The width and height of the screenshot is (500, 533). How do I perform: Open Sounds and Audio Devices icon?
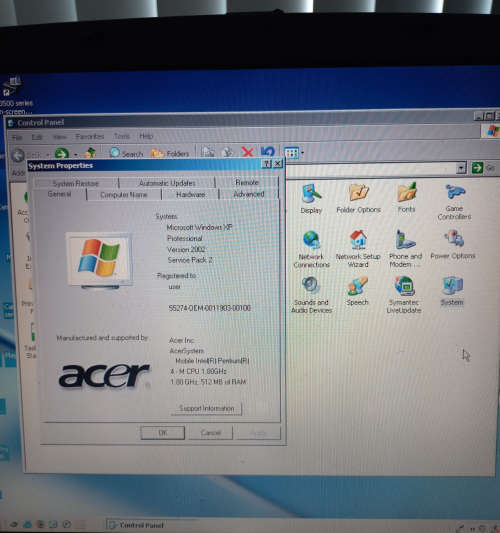(x=311, y=295)
